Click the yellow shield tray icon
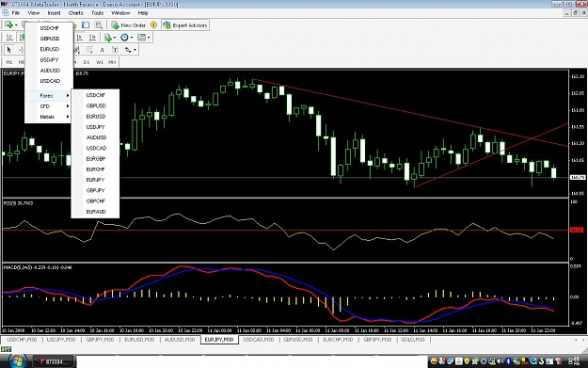The height and width of the screenshot is (368, 588). click(467, 361)
